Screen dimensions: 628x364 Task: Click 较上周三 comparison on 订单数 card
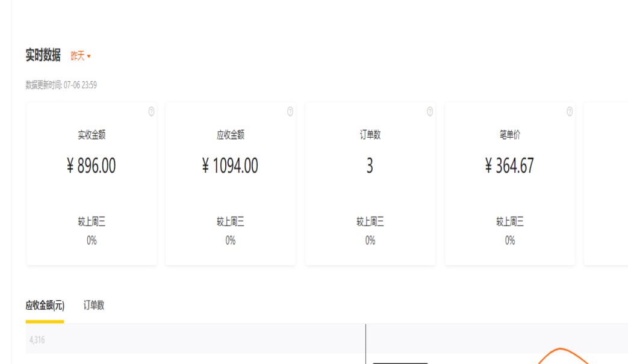[370, 222]
